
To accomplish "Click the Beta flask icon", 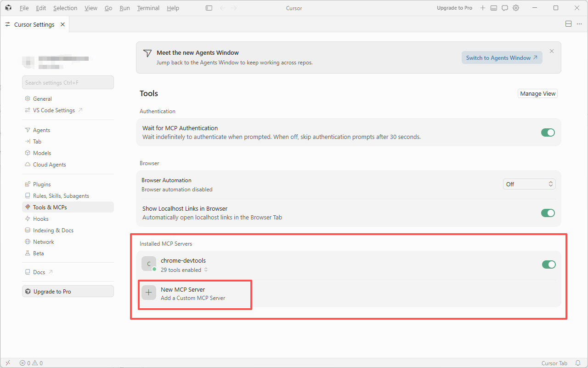I will tap(28, 253).
